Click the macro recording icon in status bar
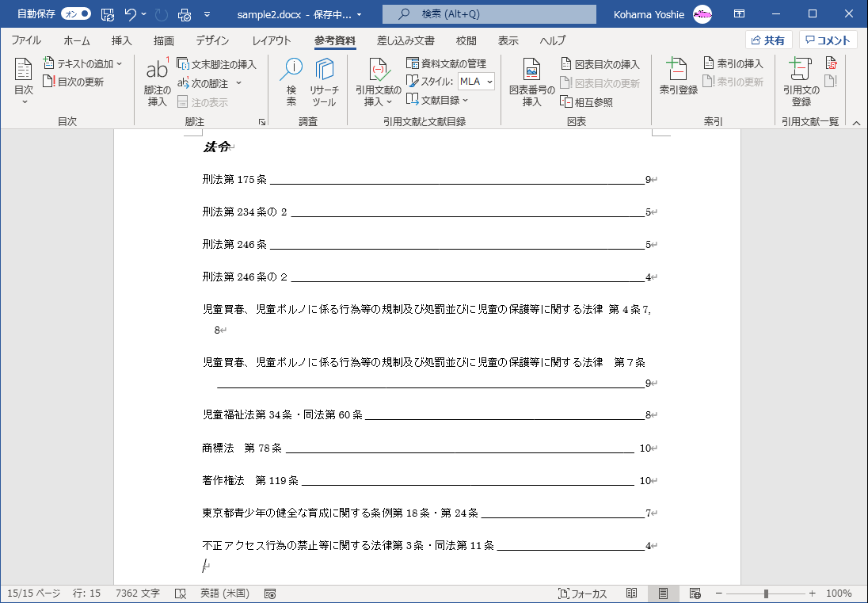 pos(270,593)
